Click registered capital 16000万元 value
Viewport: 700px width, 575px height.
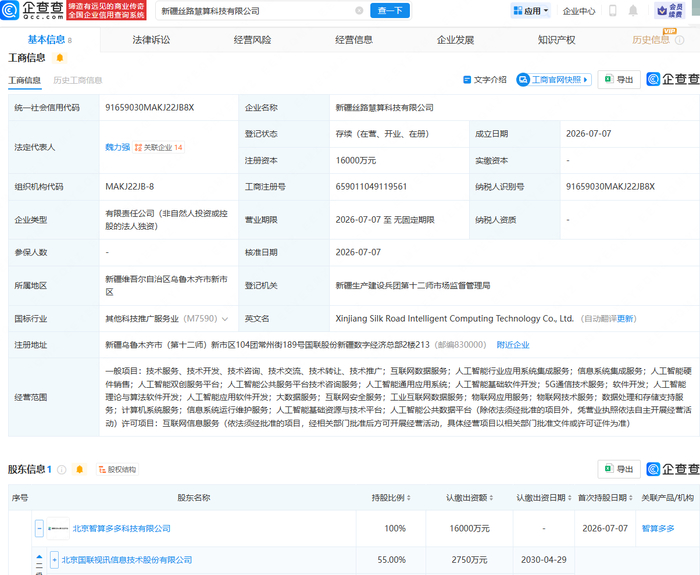(356, 161)
